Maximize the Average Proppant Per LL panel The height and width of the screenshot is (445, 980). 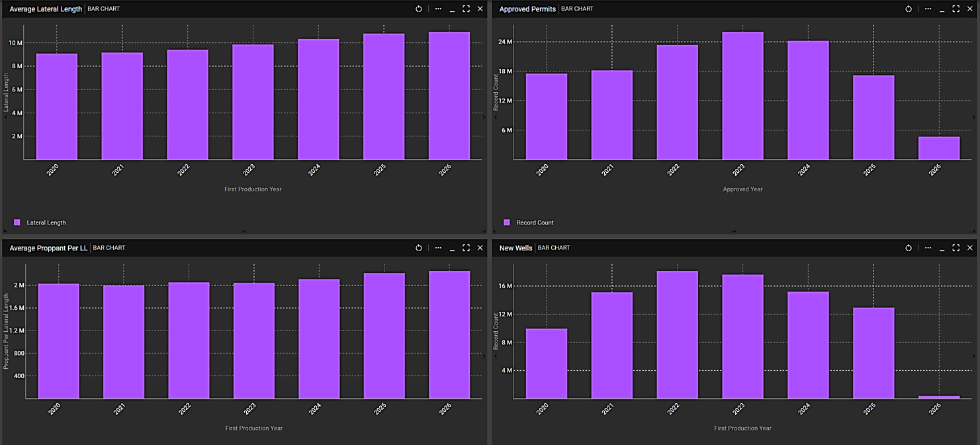466,248
